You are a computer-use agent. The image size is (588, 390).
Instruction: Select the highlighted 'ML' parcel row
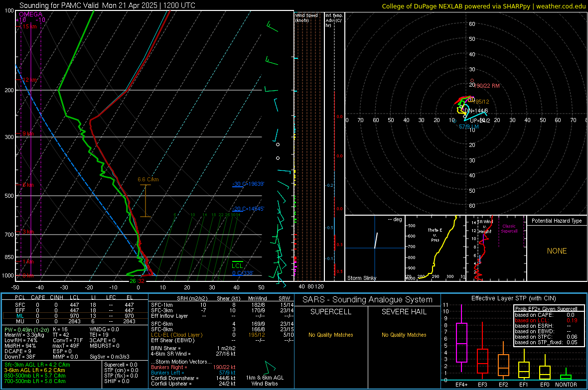coord(75,316)
